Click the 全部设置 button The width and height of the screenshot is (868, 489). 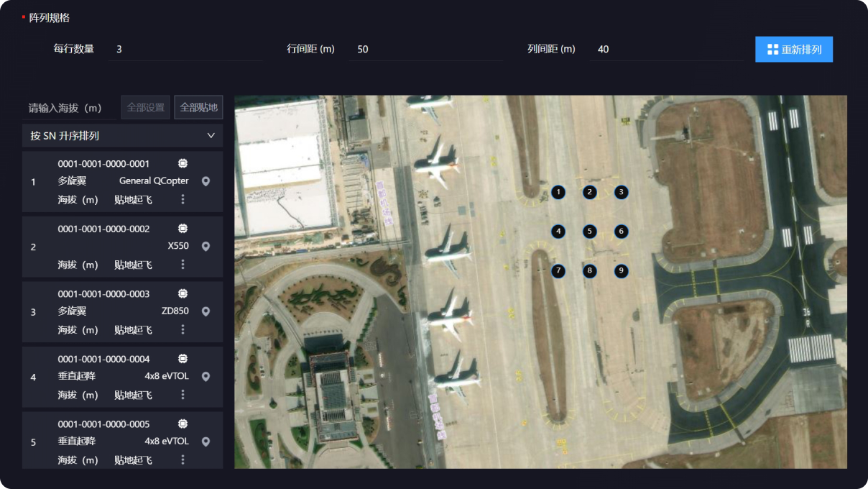146,107
